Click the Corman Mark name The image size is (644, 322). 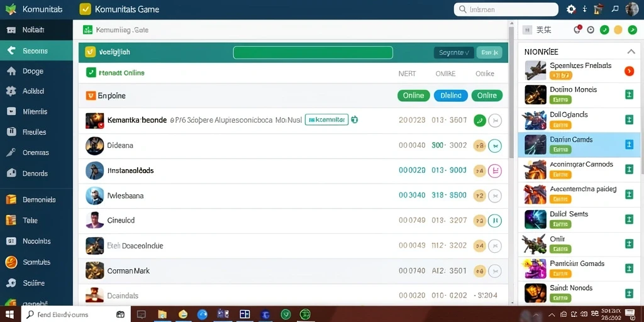point(128,271)
